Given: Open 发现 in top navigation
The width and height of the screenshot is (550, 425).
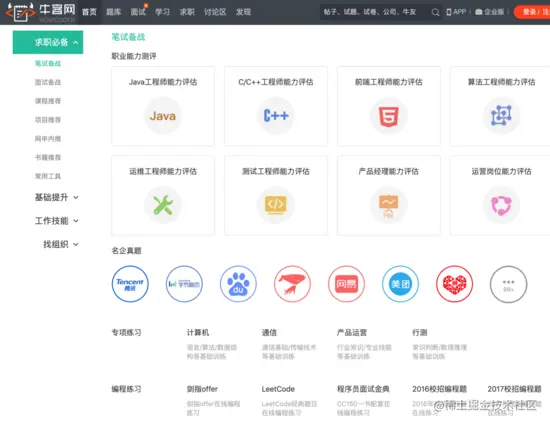Looking at the screenshot, I should 243,12.
